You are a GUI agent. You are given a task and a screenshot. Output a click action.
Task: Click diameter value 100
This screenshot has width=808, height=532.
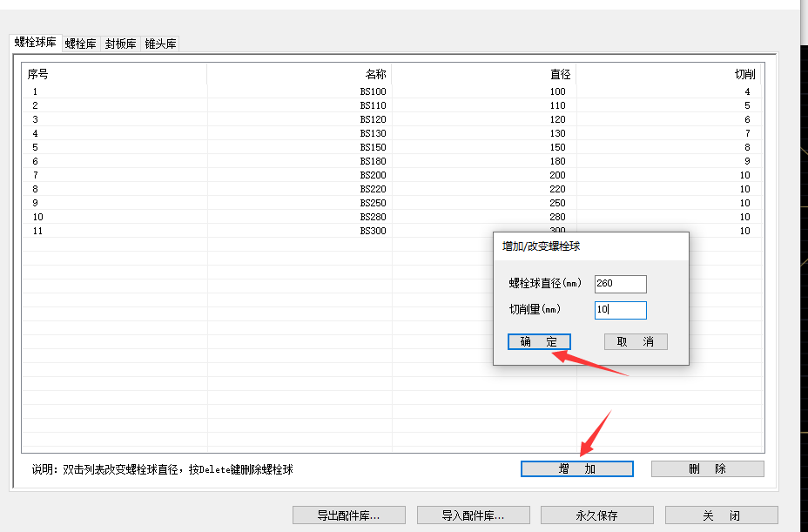(x=557, y=91)
